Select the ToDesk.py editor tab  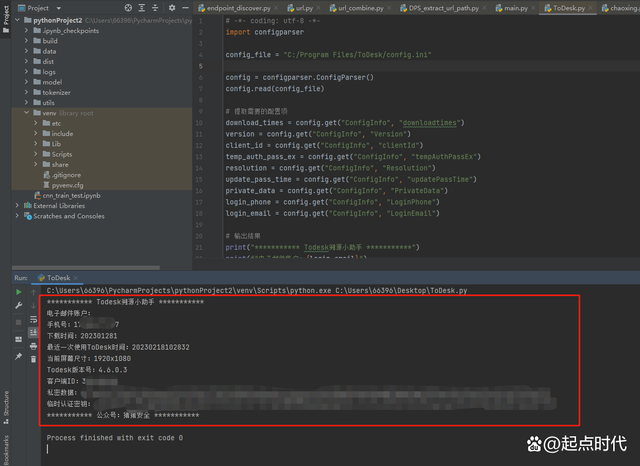coord(569,8)
